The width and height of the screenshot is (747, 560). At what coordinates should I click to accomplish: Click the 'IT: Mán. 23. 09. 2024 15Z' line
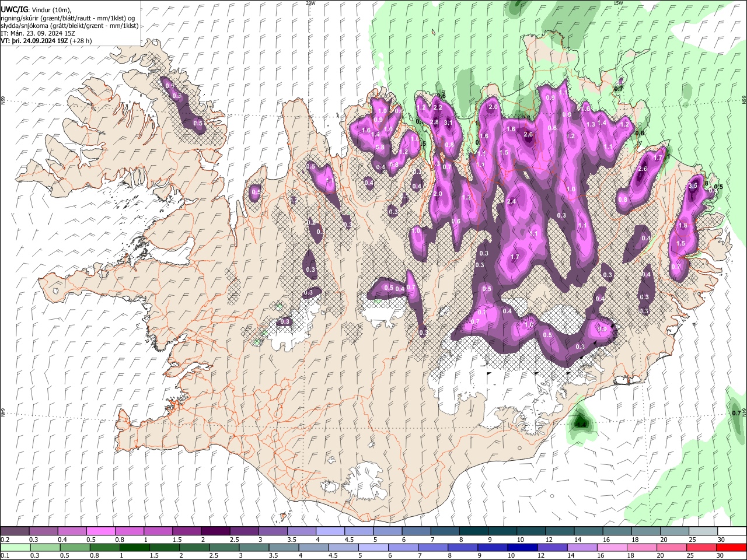coord(37,34)
